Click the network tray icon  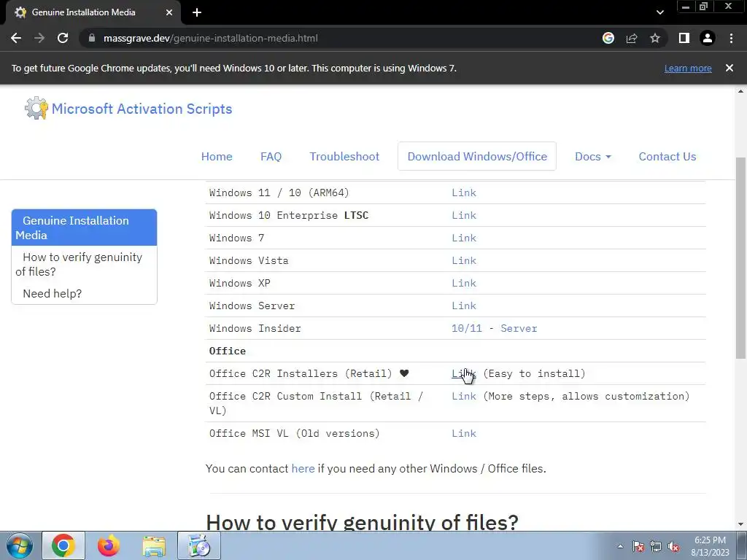(x=656, y=546)
